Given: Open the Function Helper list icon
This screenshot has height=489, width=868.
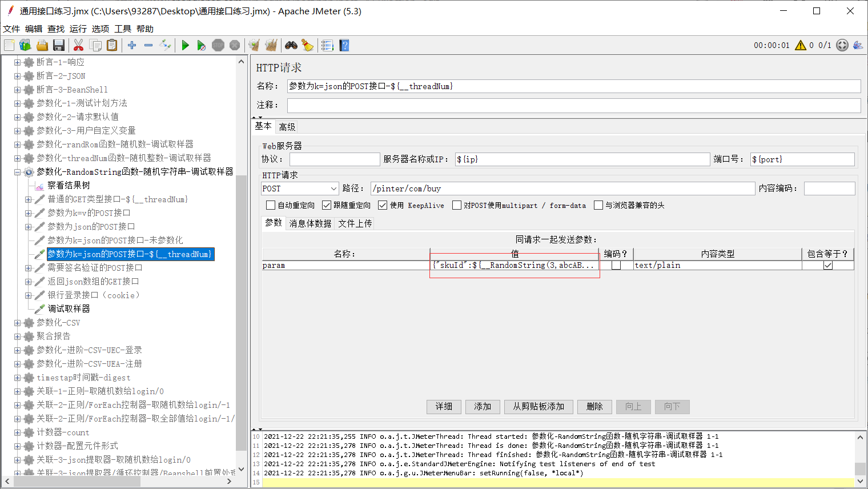Looking at the screenshot, I should [x=327, y=45].
